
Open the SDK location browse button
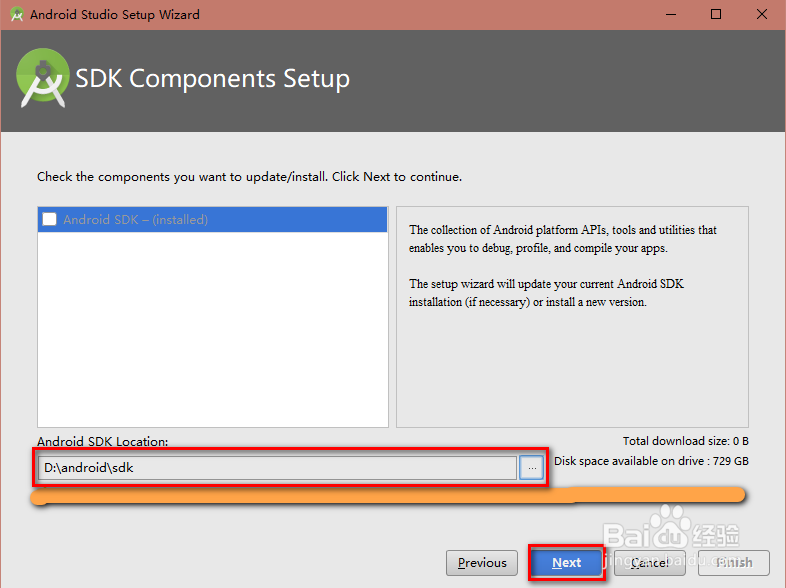[x=531, y=468]
